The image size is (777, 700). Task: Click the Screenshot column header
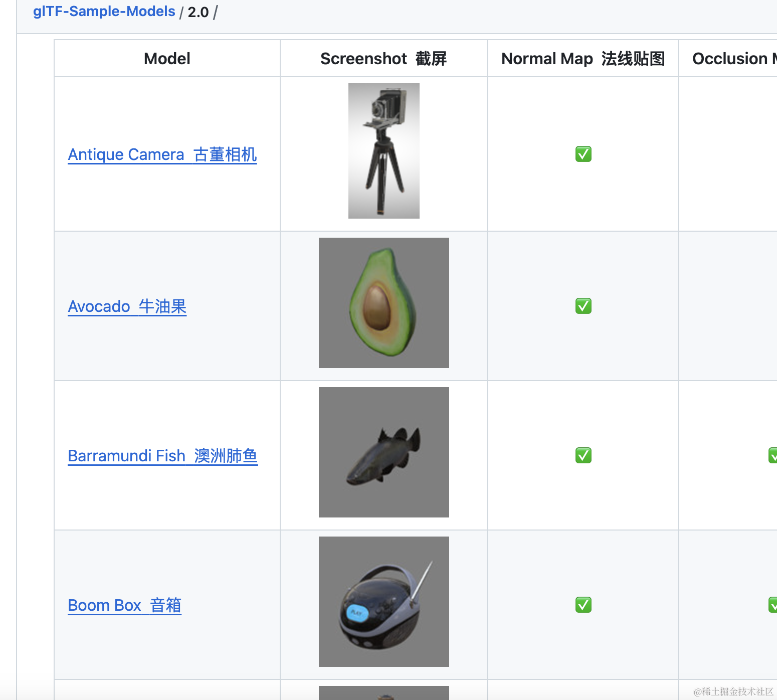tap(383, 59)
